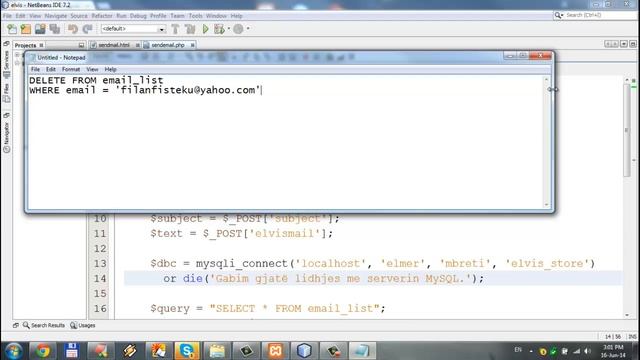The width and height of the screenshot is (640, 360).
Task: Open Google Chrome from taskbar
Action: click(42, 351)
